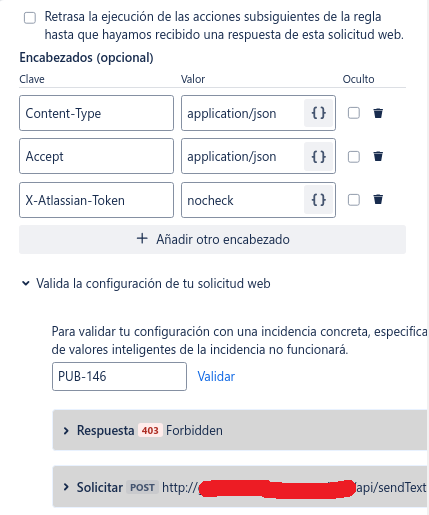The width and height of the screenshot is (429, 515).
Task: Open smart values braces for nocheck value
Action: coord(318,200)
